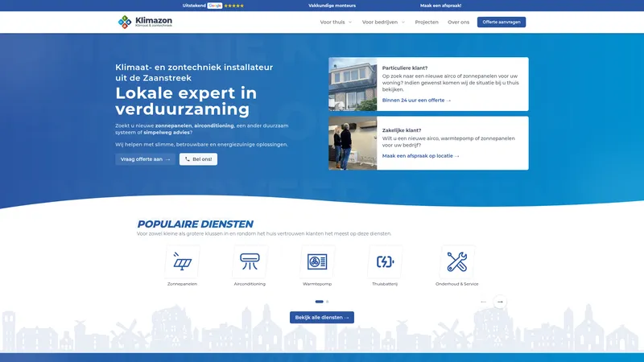644x362 pixels.
Task: Click the Onderhoud & Service label
Action: [456, 284]
